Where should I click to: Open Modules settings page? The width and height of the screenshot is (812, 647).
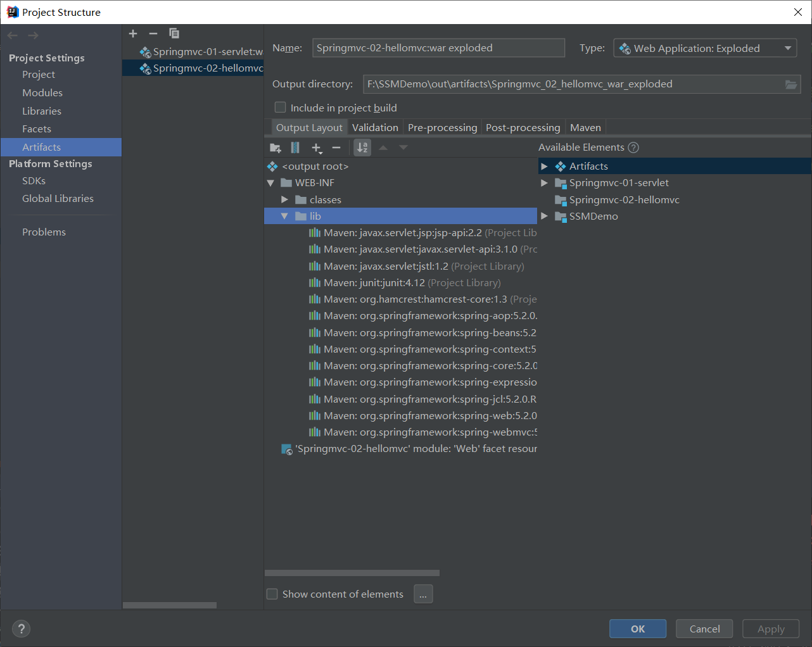click(x=42, y=93)
